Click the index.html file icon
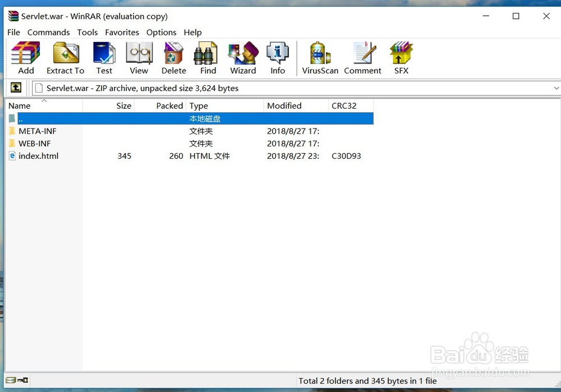 12,156
